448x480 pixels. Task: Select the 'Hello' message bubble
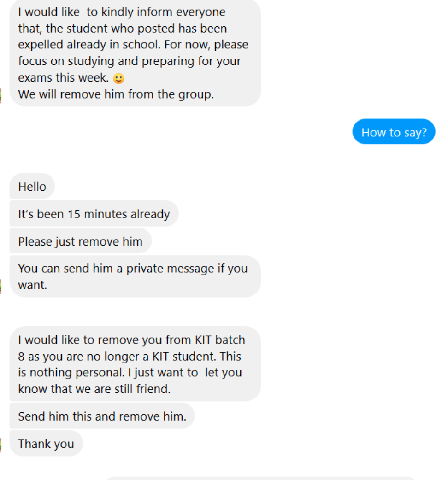tap(32, 186)
